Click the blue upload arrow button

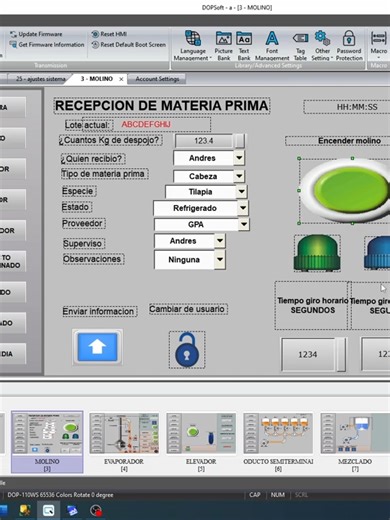[x=97, y=347]
